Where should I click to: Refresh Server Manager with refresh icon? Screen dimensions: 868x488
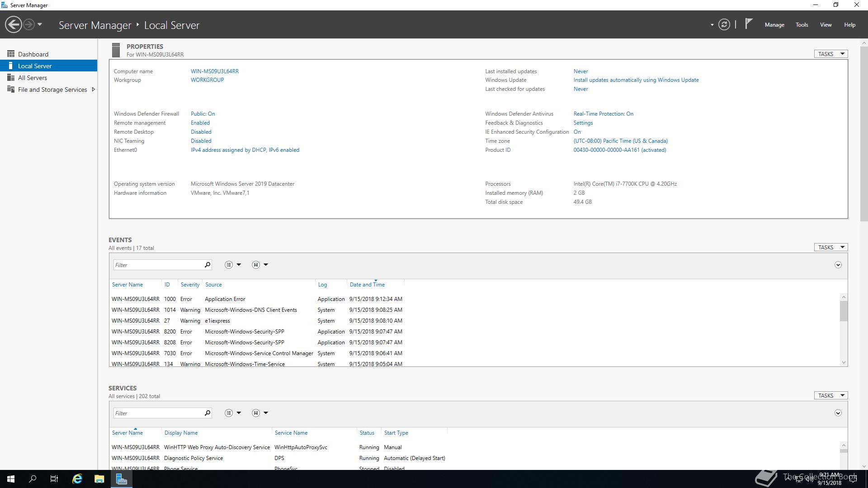[724, 24]
